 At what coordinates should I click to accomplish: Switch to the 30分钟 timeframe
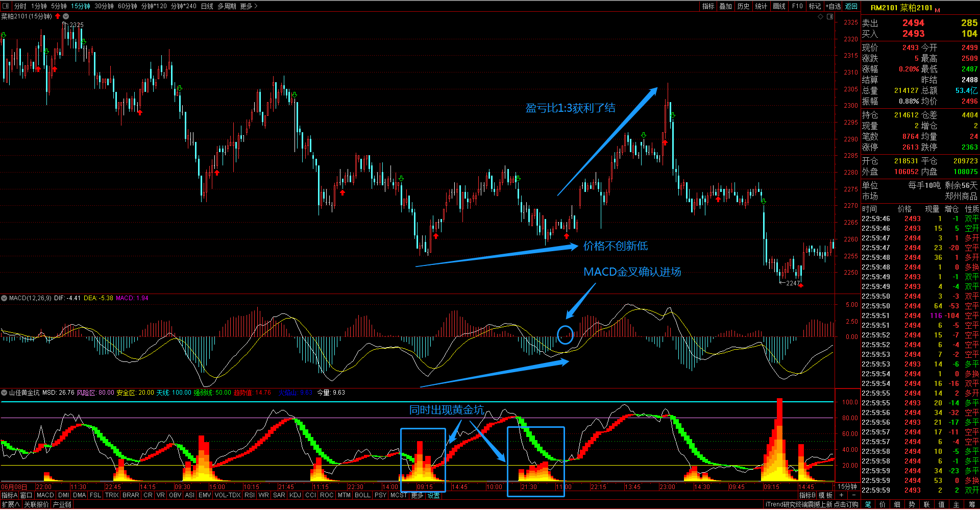[104, 6]
